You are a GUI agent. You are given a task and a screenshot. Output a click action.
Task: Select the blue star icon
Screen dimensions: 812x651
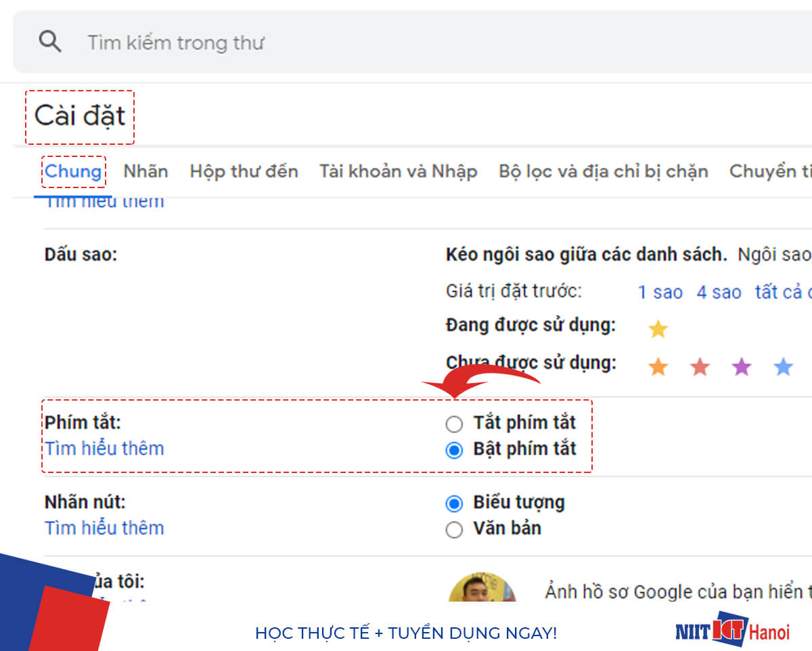[x=783, y=366]
